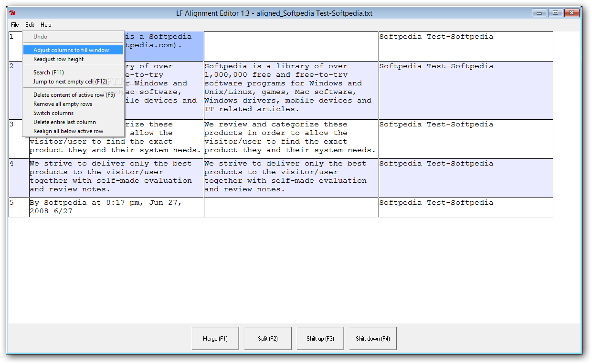Select Readjust row height
The height and width of the screenshot is (364, 592).
pyautogui.click(x=73, y=59)
